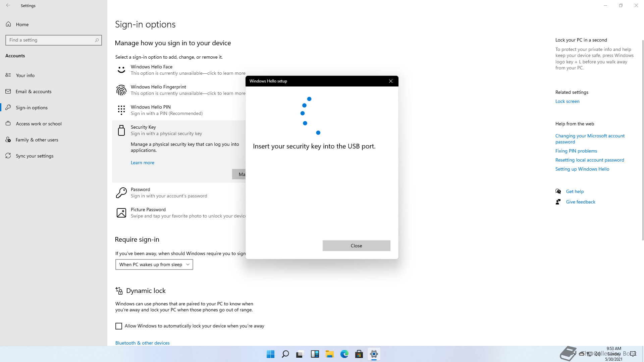The image size is (644, 362).
Task: Click the Windows Hello Fingerprint icon
Action: (121, 90)
